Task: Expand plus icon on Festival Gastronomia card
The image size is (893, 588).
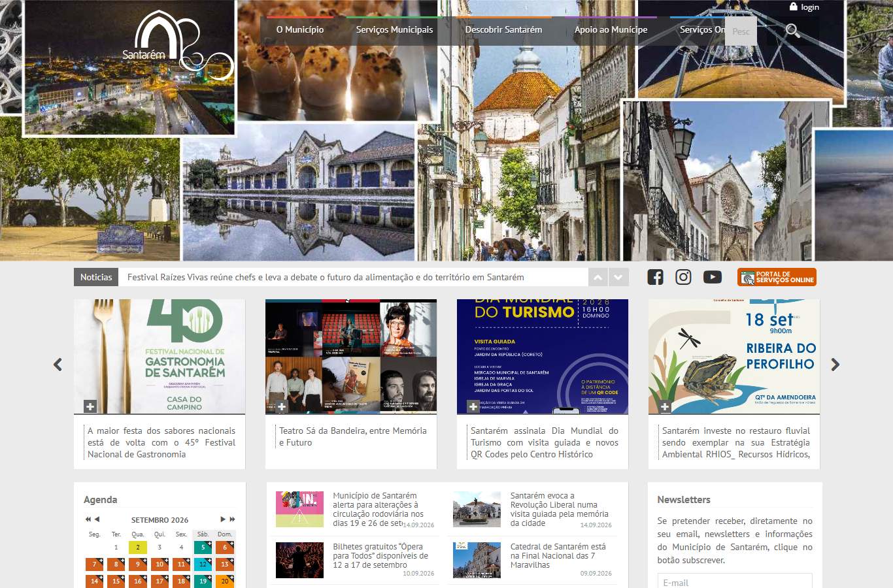Action: 90,406
